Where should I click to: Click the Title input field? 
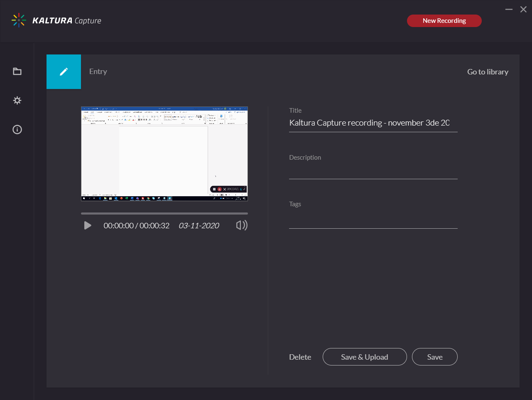tap(373, 123)
